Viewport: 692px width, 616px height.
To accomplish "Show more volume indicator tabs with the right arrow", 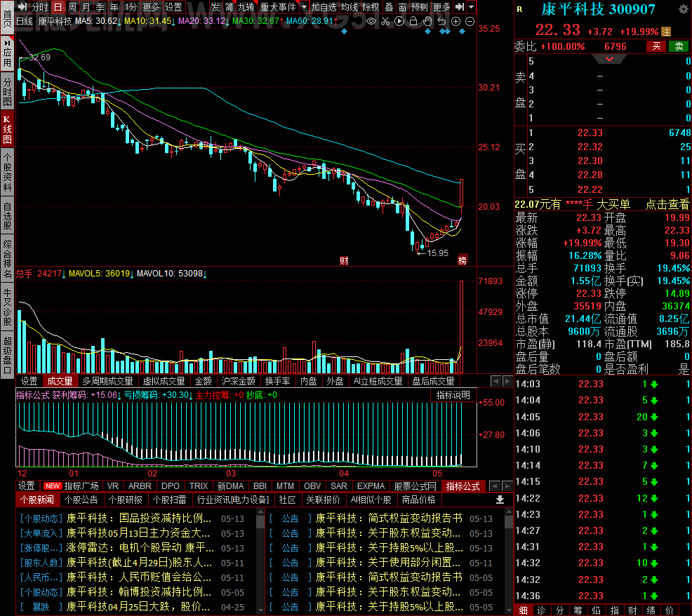I will 507,381.
